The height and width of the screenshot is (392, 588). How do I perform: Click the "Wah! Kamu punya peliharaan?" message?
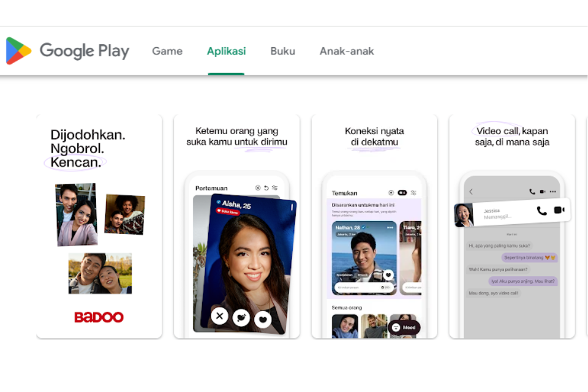[498, 269]
